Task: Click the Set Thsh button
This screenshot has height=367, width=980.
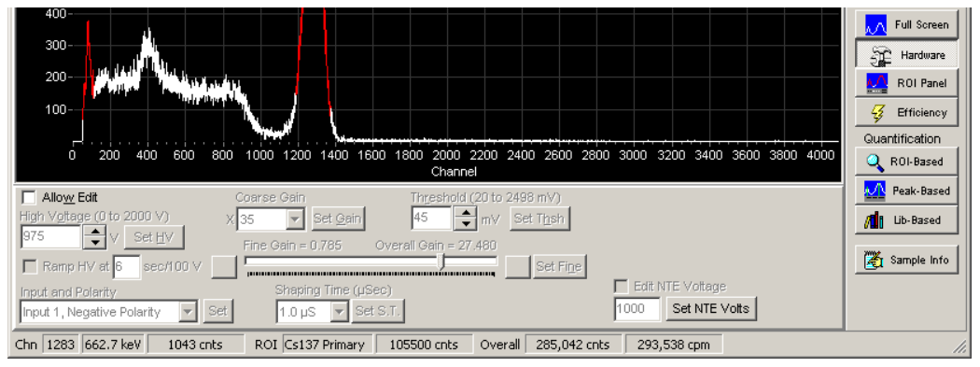Action: [x=540, y=219]
